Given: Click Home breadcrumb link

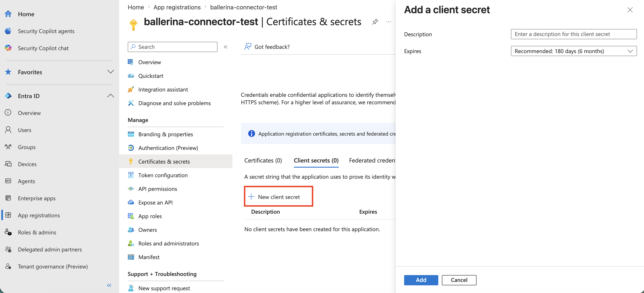Looking at the screenshot, I should 136,7.
